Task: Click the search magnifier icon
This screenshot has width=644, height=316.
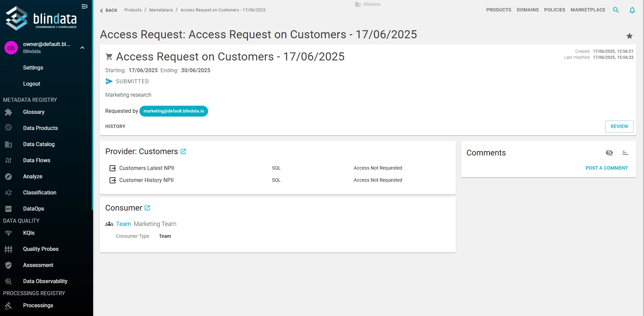Action: [616, 10]
